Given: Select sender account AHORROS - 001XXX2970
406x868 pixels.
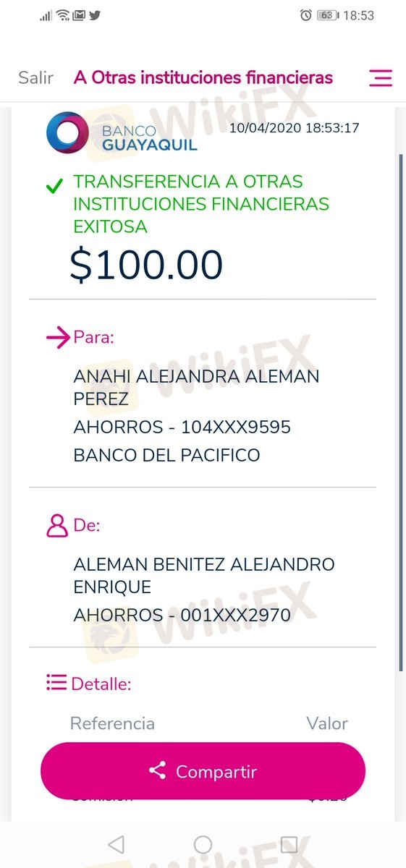Looking at the screenshot, I should pos(182,616).
